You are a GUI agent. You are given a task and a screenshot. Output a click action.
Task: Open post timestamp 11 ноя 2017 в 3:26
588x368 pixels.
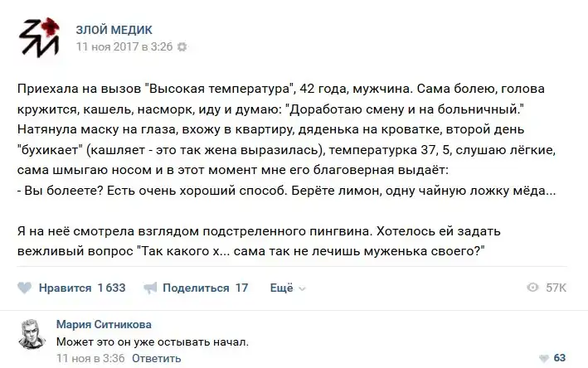(x=124, y=47)
